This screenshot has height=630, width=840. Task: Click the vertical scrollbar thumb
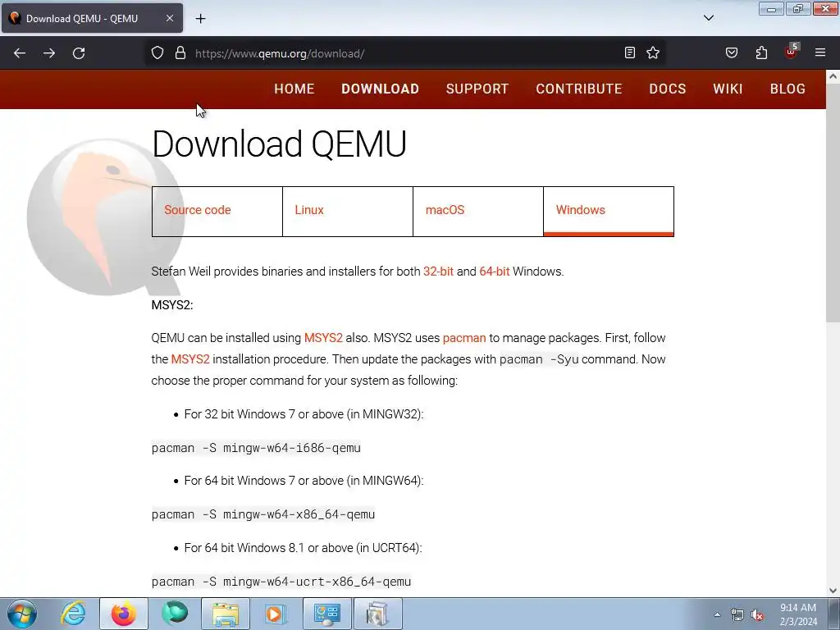(x=833, y=203)
